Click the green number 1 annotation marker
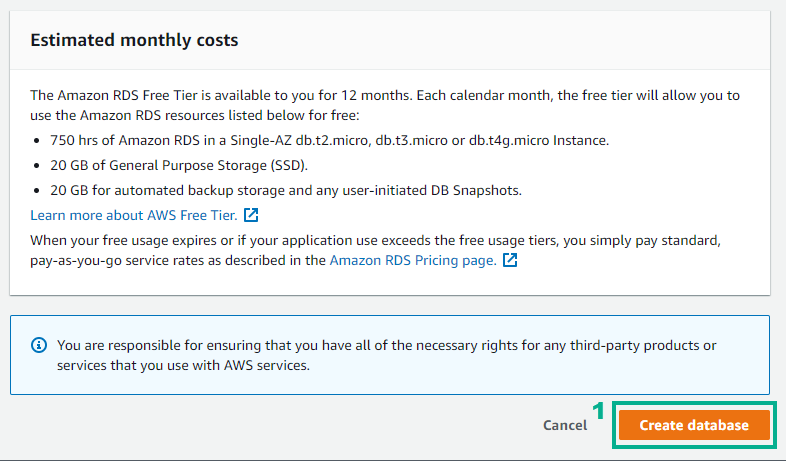Image resolution: width=786 pixels, height=461 pixels. coord(598,411)
